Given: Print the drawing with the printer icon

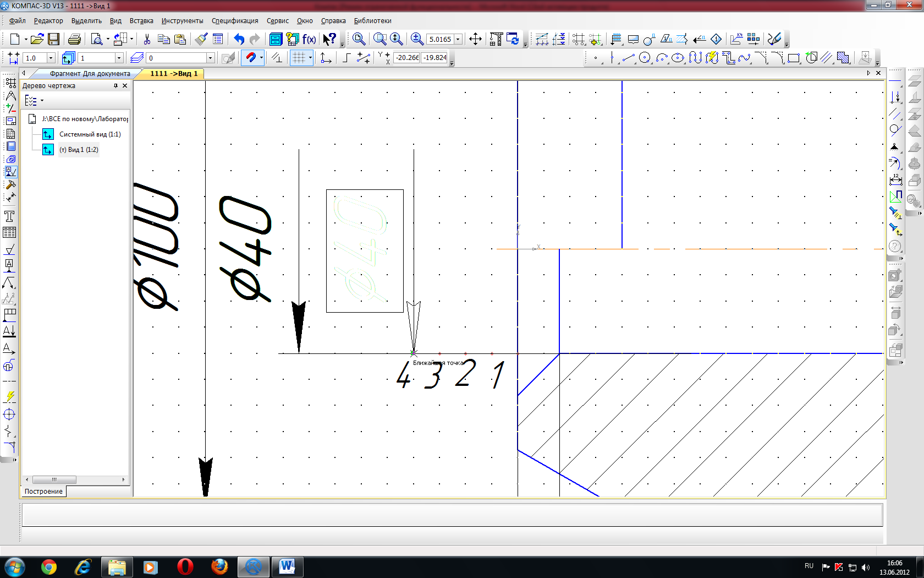Looking at the screenshot, I should click(74, 39).
